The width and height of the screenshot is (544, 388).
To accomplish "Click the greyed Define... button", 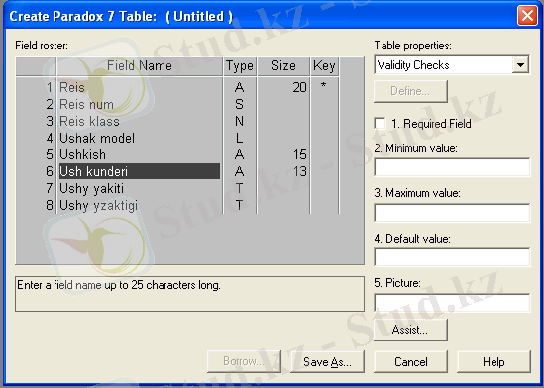I will click(410, 91).
